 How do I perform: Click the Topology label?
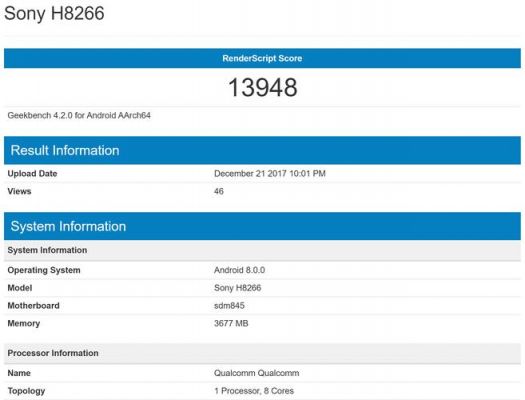coord(26,391)
